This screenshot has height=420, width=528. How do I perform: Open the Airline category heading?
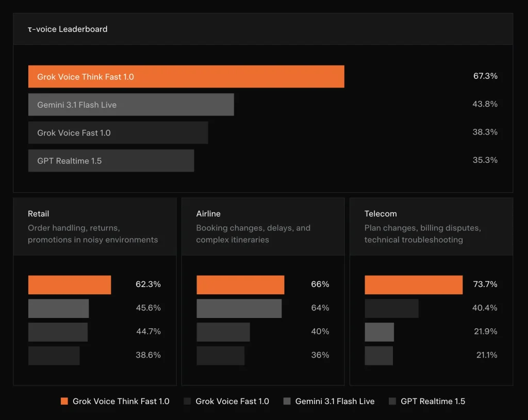[208, 213]
